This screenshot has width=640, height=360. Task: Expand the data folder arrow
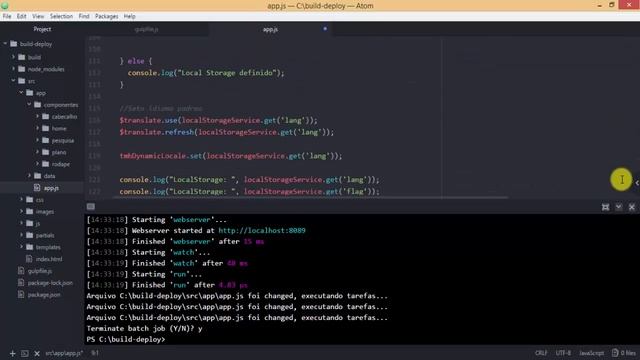coord(29,176)
